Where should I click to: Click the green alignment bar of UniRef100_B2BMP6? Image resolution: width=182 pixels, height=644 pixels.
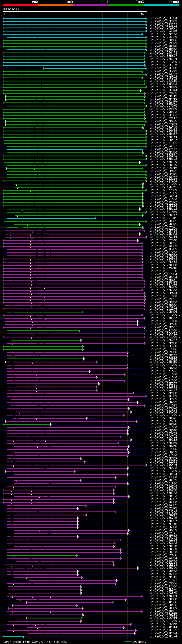[x=75, y=40]
